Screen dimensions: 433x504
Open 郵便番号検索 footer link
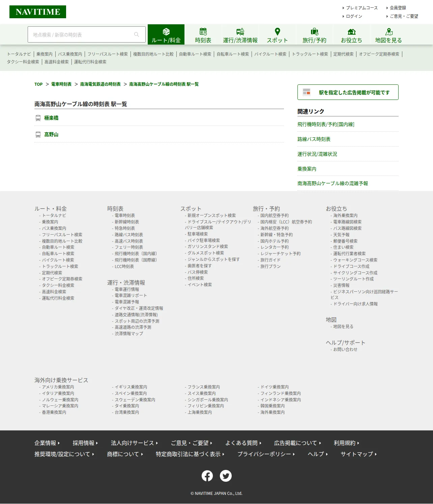coord(345,241)
